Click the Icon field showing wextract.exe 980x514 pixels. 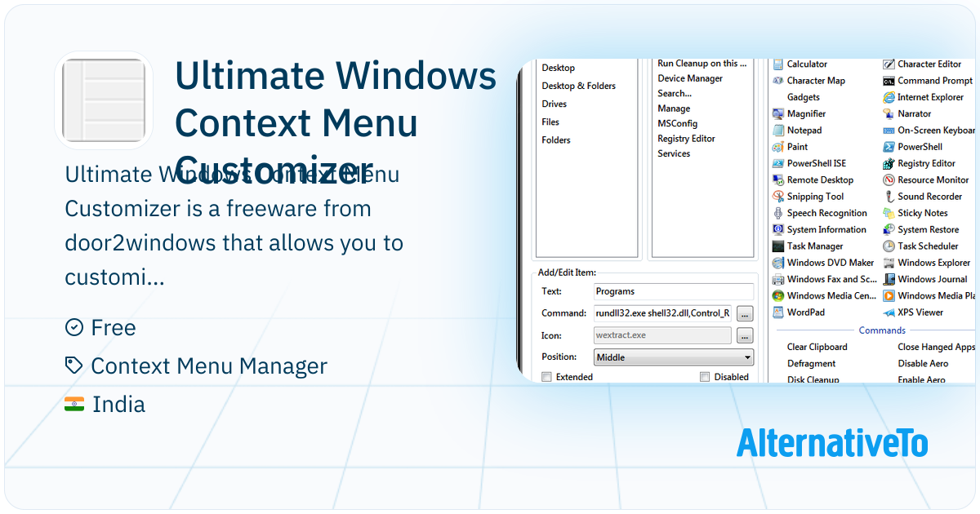pos(662,335)
